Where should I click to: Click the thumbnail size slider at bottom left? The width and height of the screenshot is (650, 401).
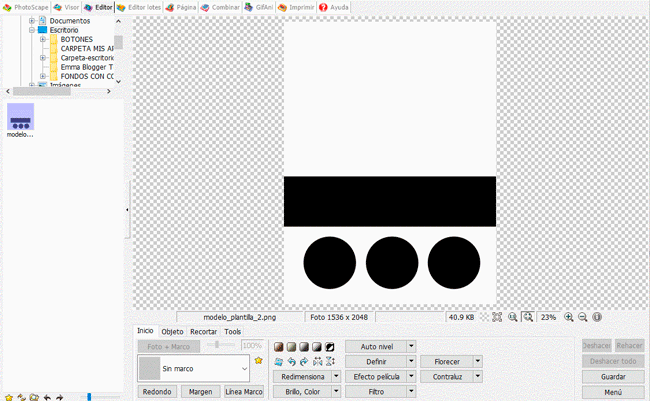point(99,397)
